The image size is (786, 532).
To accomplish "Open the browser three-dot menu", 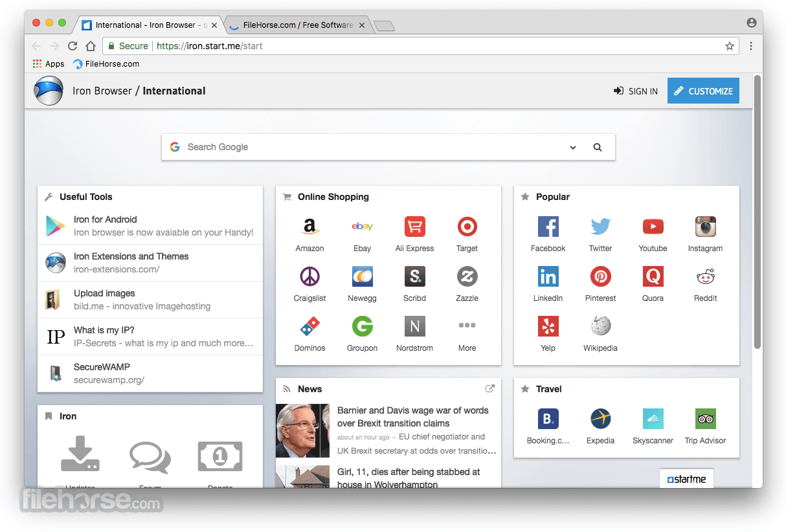I will tap(751, 46).
